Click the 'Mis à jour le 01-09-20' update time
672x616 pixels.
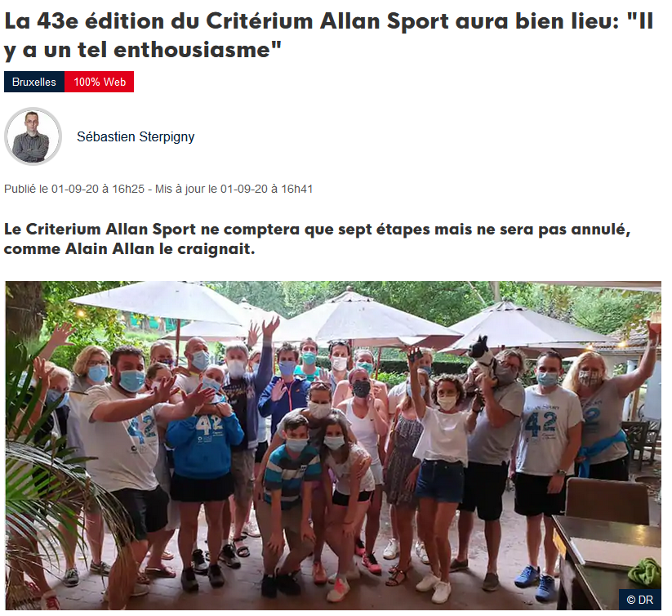coord(234,189)
